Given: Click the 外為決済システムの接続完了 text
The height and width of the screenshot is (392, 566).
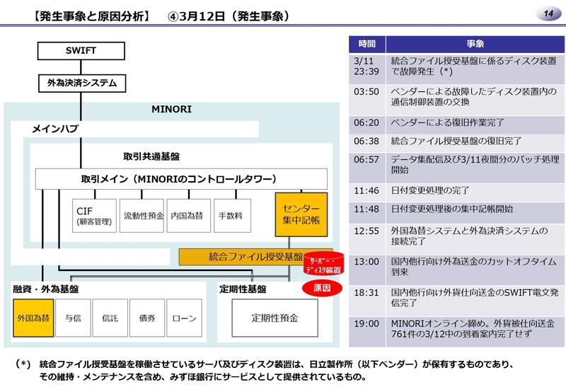Looking at the screenshot, I should [469, 236].
